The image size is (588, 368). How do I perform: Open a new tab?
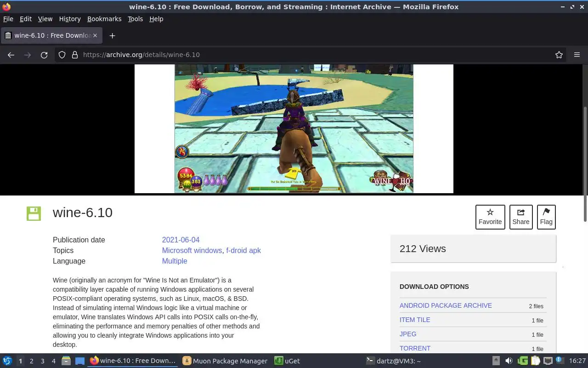point(112,35)
